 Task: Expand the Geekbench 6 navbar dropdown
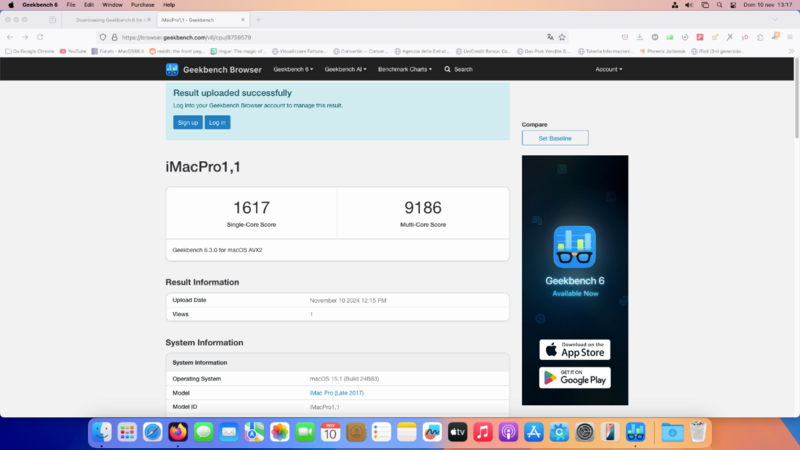point(293,69)
